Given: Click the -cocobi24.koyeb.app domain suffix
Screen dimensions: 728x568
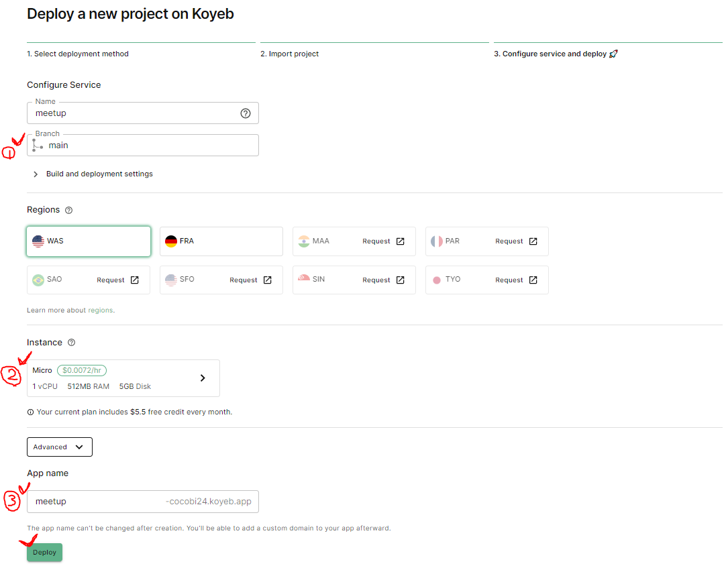Looking at the screenshot, I should pyautogui.click(x=209, y=502).
